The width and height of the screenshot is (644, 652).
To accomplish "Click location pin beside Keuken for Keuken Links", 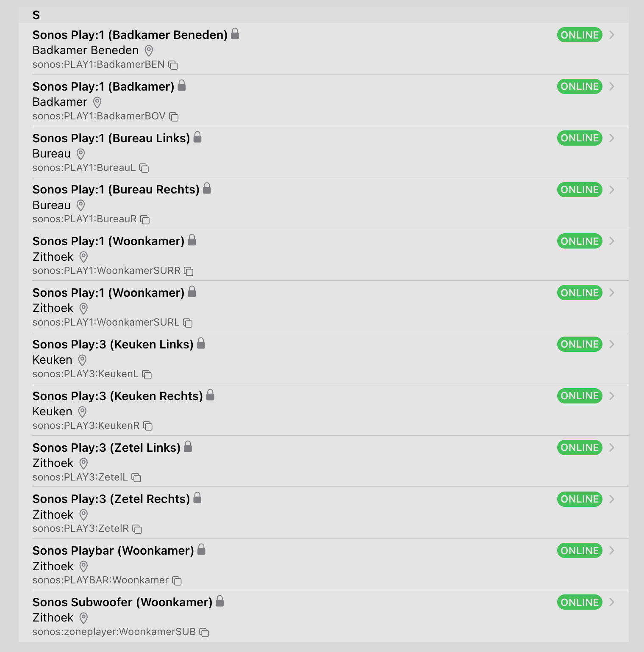I will [x=82, y=360].
